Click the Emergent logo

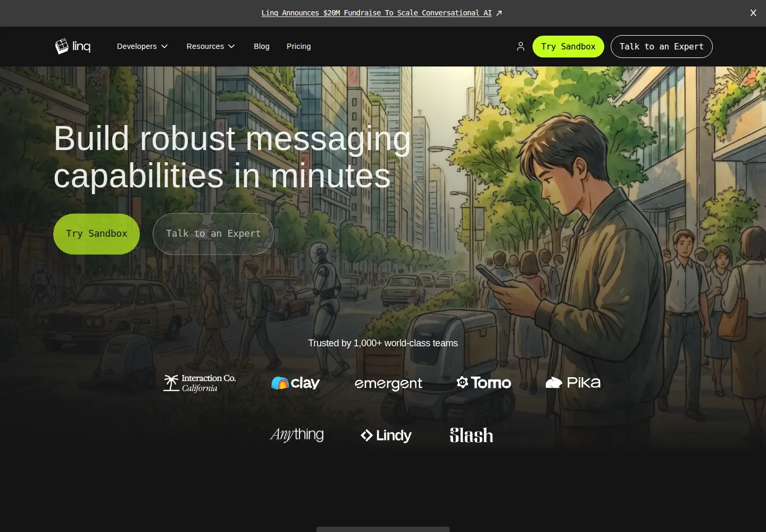[x=388, y=384]
